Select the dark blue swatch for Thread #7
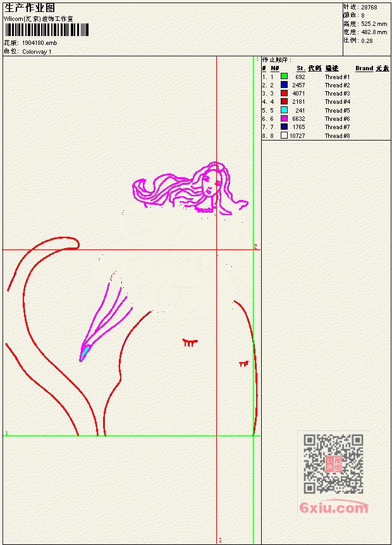This screenshot has width=392, height=545. pyautogui.click(x=284, y=127)
